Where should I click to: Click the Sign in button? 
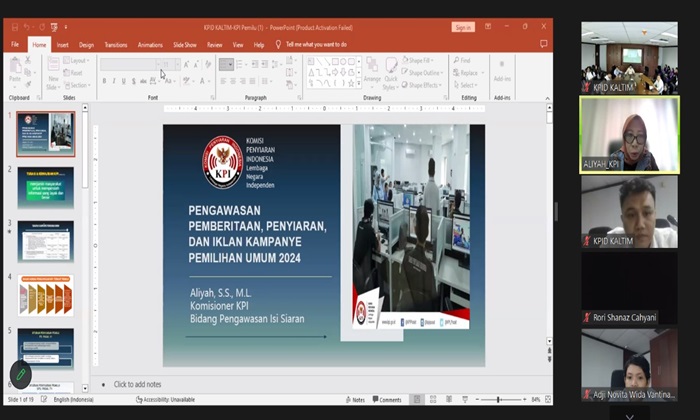(462, 27)
